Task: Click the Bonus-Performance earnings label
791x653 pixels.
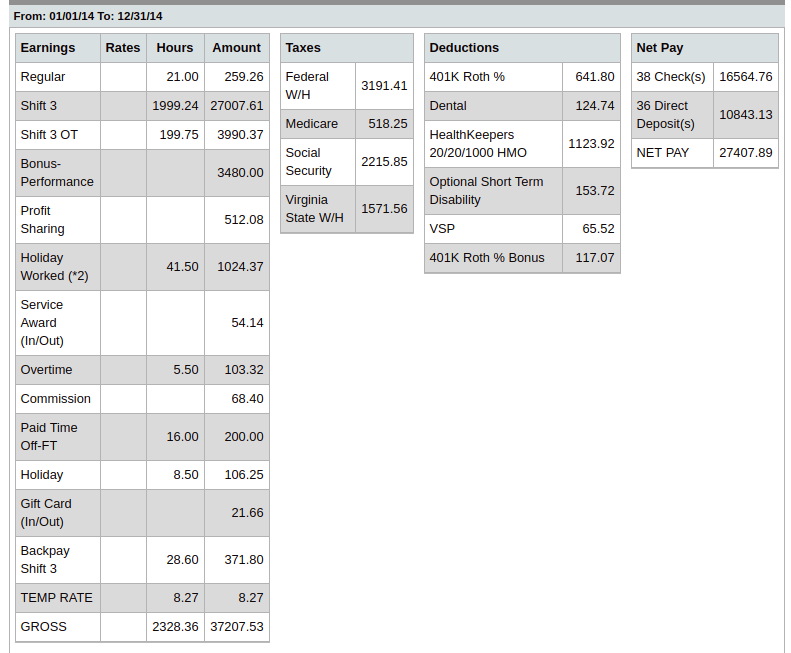Action: coord(57,173)
